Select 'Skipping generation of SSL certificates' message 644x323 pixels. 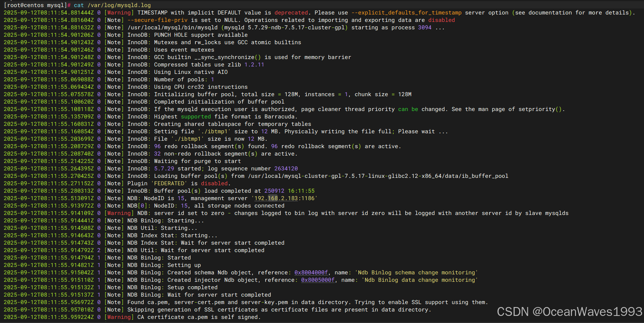pos(279,310)
